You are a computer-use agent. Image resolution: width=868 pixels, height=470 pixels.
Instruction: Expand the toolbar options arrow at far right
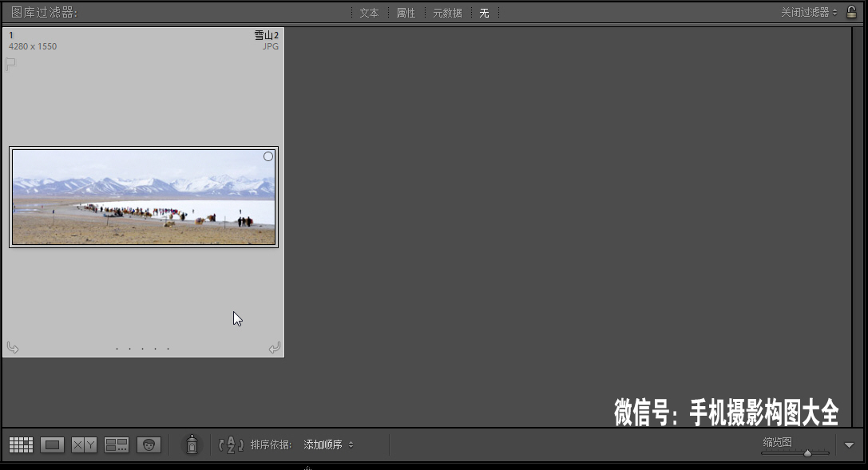[x=849, y=444]
